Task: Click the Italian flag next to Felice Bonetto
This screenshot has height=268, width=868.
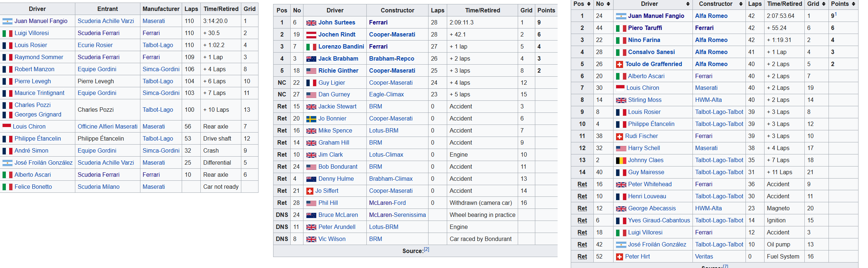Action: (7, 187)
